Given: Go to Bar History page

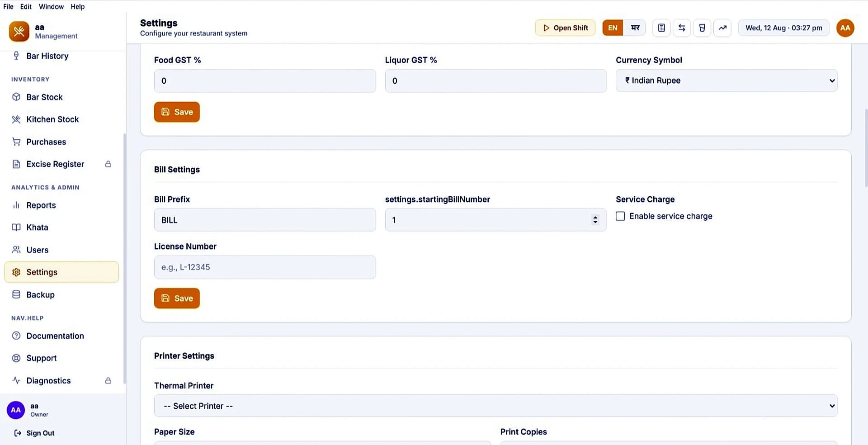Looking at the screenshot, I should [61, 56].
